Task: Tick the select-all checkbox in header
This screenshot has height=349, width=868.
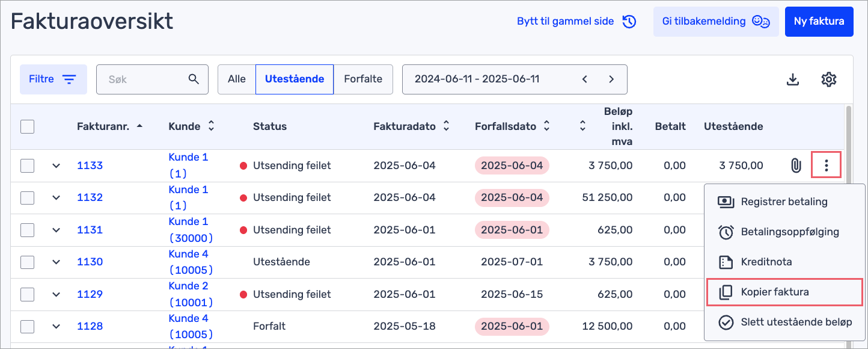Action: coord(27,126)
